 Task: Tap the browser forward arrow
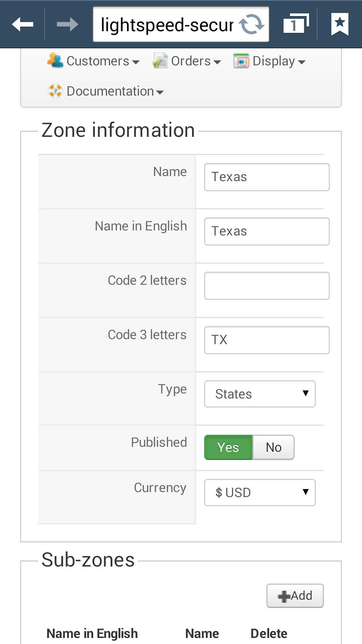pos(67,24)
